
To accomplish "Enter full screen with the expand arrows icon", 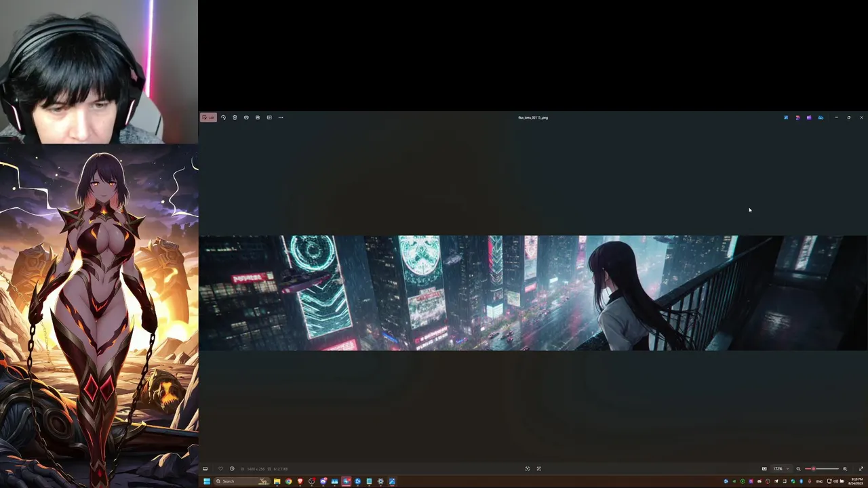I will pyautogui.click(x=861, y=468).
